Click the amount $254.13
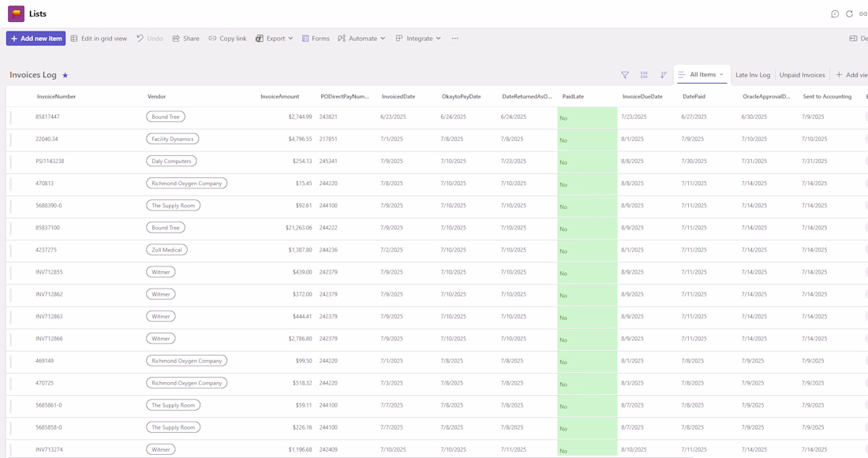The image size is (868, 458). [x=302, y=161]
